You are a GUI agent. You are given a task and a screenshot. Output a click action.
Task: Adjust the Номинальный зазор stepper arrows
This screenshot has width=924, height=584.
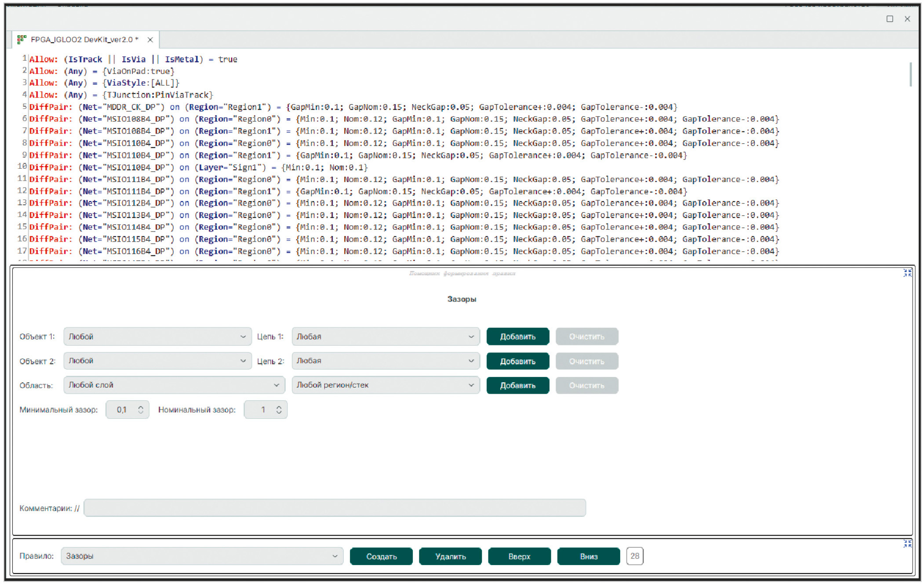click(x=279, y=410)
